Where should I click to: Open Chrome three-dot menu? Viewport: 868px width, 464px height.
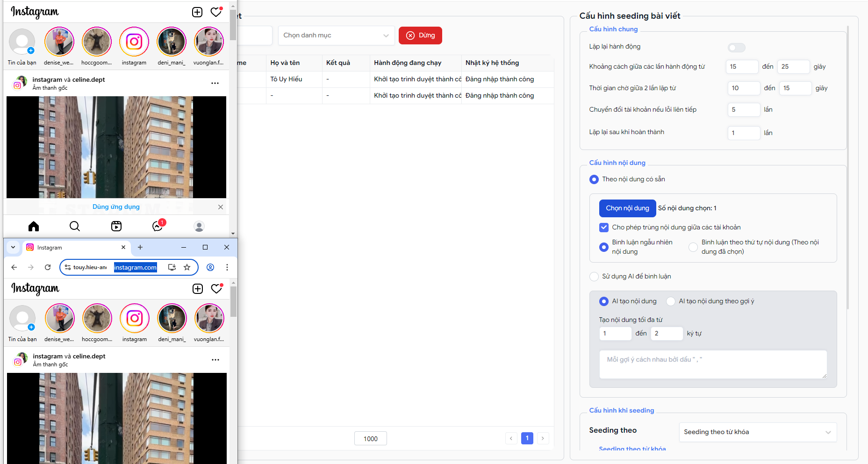pyautogui.click(x=227, y=267)
